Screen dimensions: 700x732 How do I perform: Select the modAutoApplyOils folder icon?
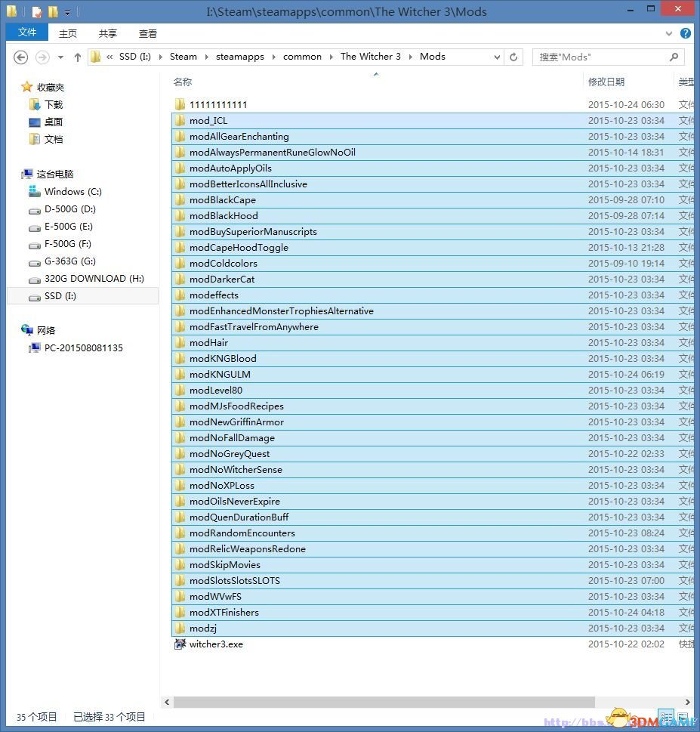pyautogui.click(x=180, y=168)
